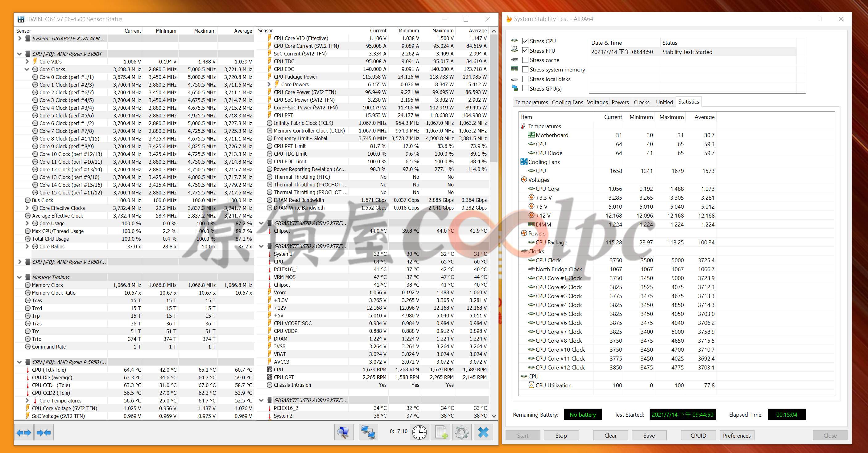Open the Clocks tab in AIDA64
The height and width of the screenshot is (453, 868).
pos(642,102)
